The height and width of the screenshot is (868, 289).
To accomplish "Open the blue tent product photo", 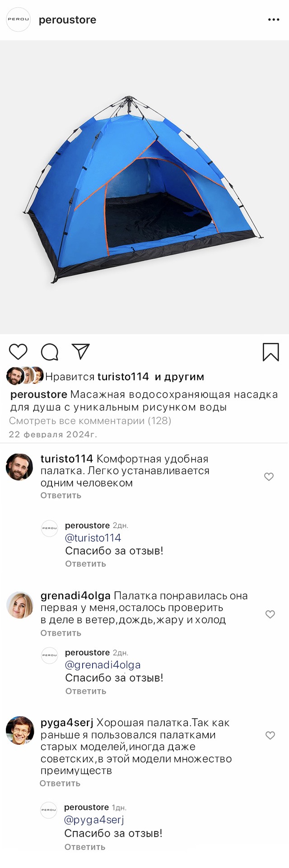I will pos(144,187).
